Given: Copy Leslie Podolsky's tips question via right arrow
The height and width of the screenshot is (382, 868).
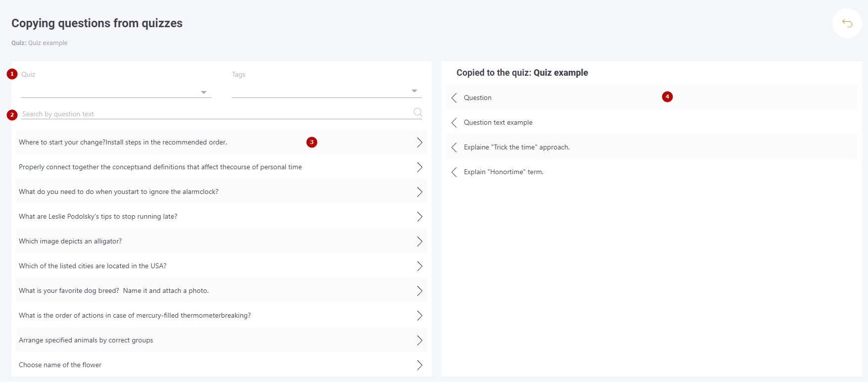Looking at the screenshot, I should (x=419, y=217).
